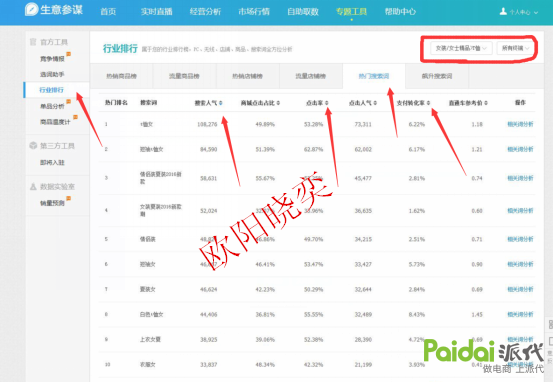Switch to the 飙升搜索词 tab
The height and width of the screenshot is (383, 554).
coord(437,76)
